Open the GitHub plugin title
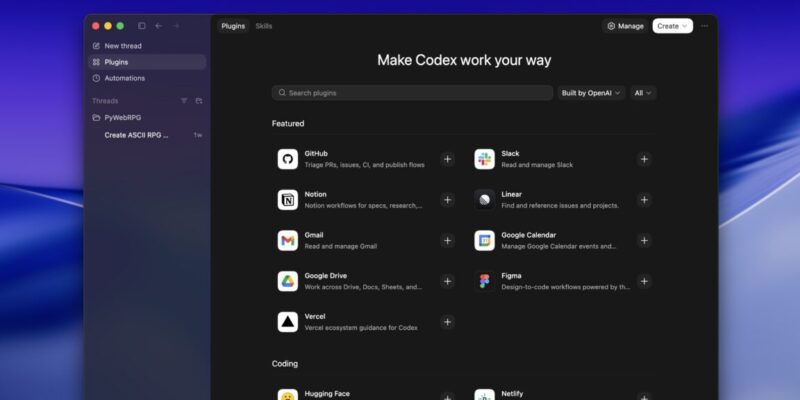 coord(316,154)
